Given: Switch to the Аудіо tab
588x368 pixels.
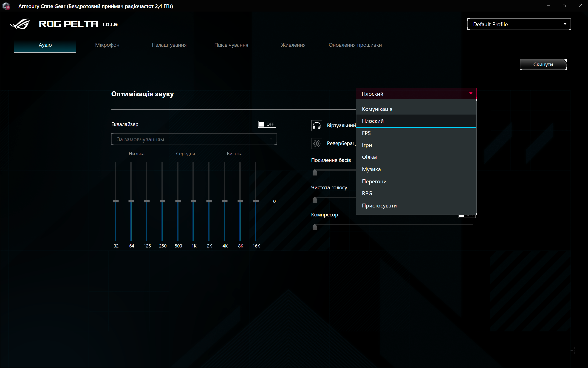Looking at the screenshot, I should [x=45, y=45].
